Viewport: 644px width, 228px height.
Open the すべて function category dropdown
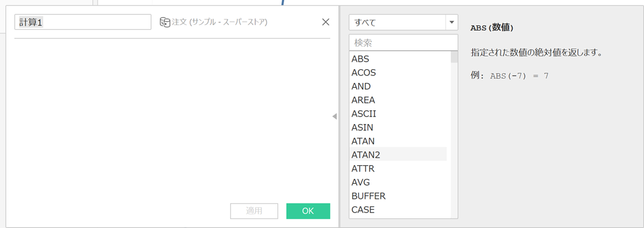point(403,23)
